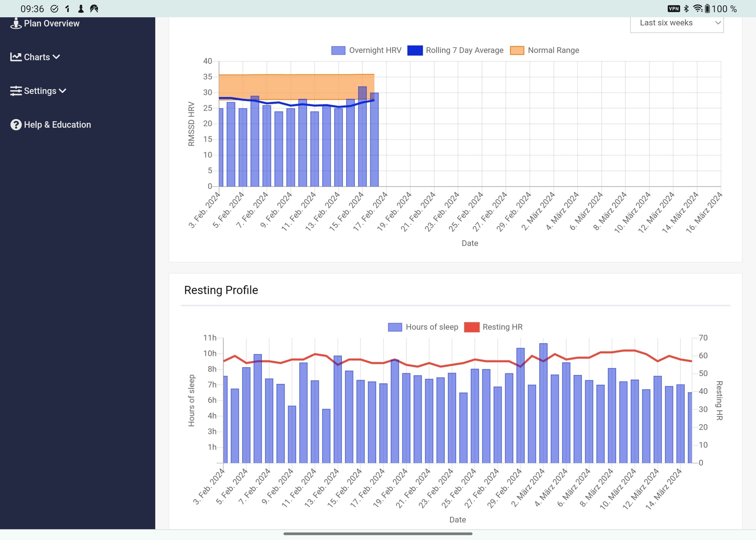Open Plan Overview menu item
756x540 pixels.
[x=52, y=24]
